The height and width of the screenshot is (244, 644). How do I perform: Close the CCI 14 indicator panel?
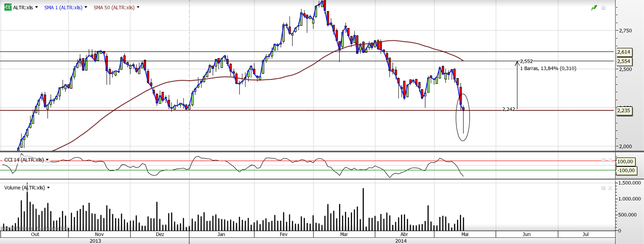[610, 160]
